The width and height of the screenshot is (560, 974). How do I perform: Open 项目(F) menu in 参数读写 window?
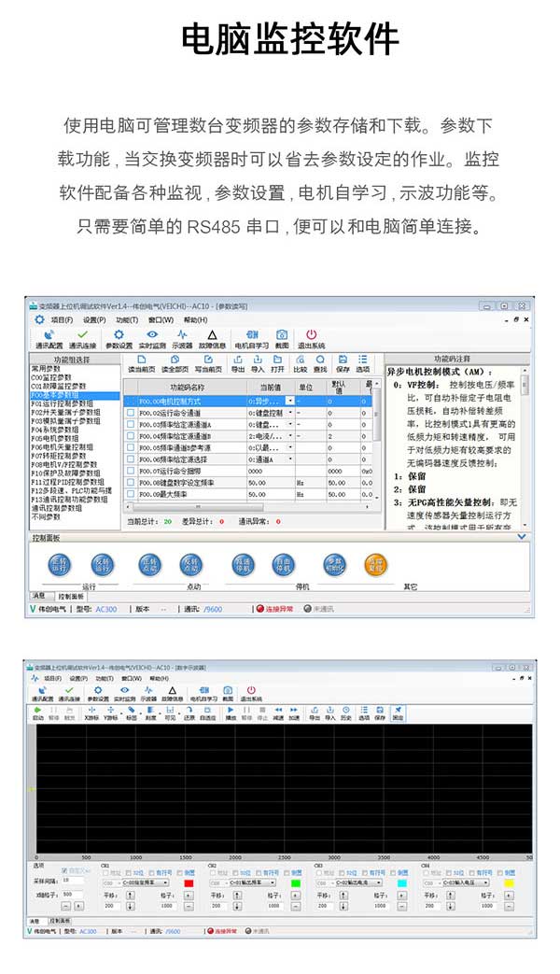tap(62, 320)
